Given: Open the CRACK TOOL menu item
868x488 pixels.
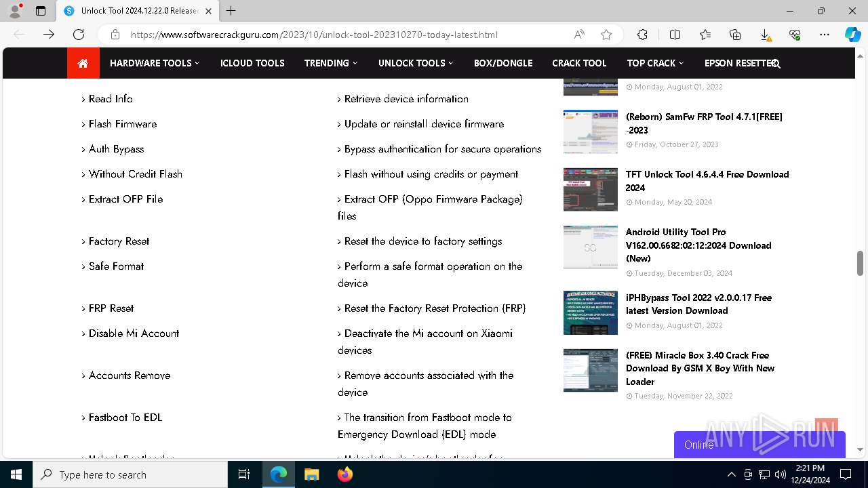Looking at the screenshot, I should click(579, 63).
